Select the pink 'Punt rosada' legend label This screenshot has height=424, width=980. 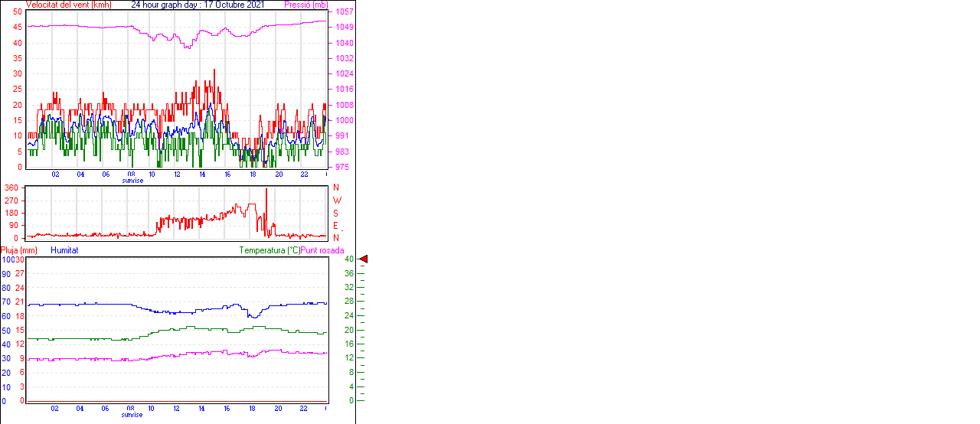click(322, 250)
